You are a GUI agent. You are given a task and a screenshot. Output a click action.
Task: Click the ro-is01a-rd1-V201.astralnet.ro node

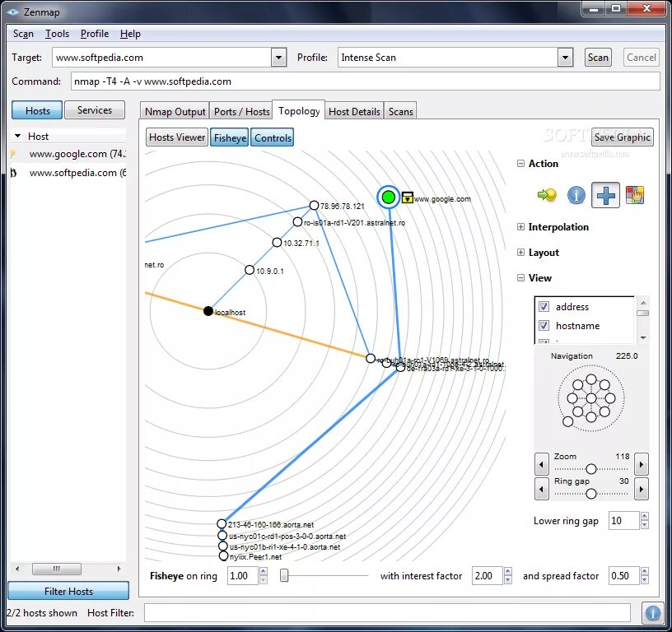coord(297,222)
